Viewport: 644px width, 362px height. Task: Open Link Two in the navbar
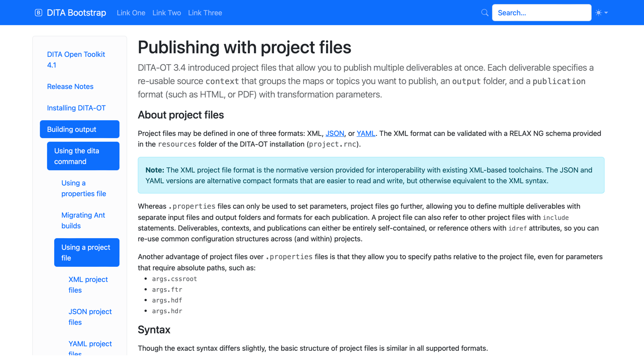coord(166,13)
